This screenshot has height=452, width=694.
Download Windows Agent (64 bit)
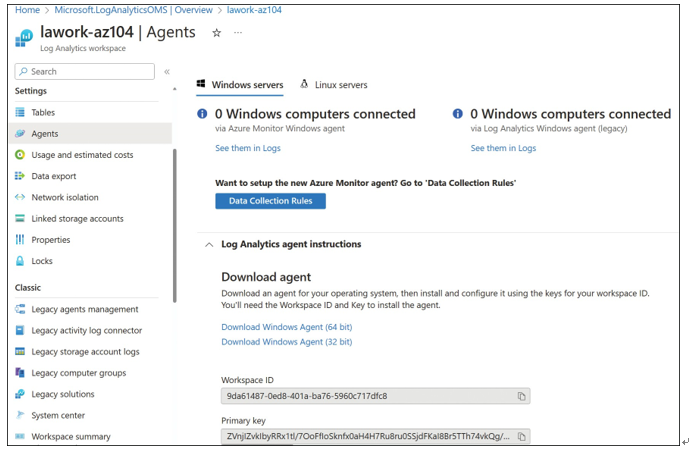[x=287, y=327]
